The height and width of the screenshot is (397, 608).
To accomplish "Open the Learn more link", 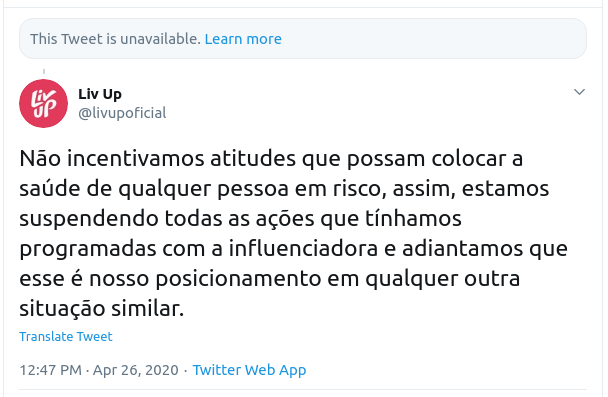I will [243, 39].
